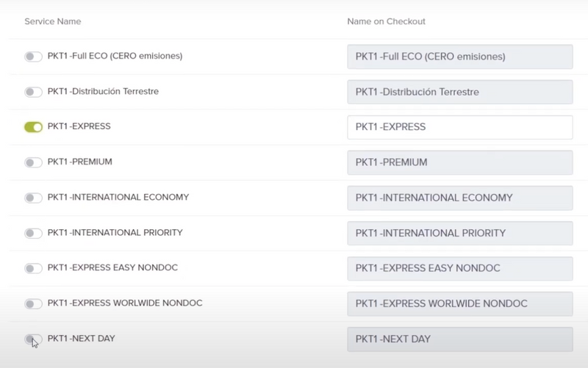Click the Service Name column header
Screen dimensions: 588x368
pyautogui.click(x=52, y=21)
